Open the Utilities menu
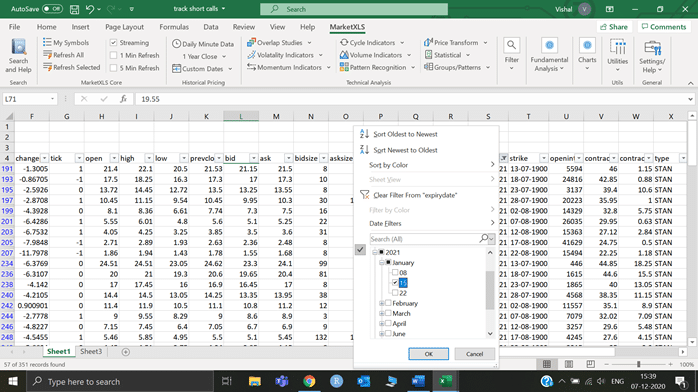The width and height of the screenshot is (698, 392). click(x=617, y=55)
